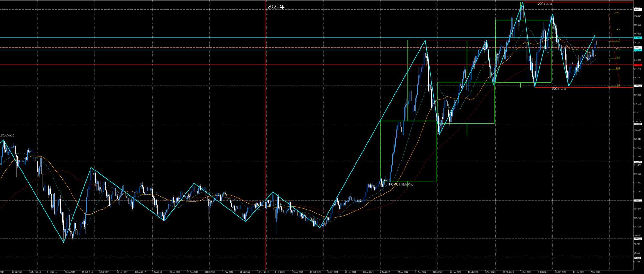Viewport: 644px width, 274px height.
Task: Select Fibonacci 38.2 level label
Action: click(x=618, y=57)
